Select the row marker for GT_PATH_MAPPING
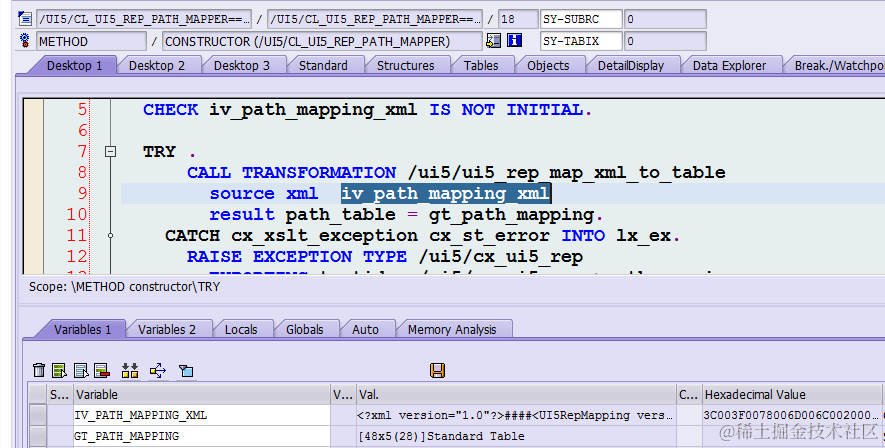This screenshot has width=885, height=448. tap(38, 436)
